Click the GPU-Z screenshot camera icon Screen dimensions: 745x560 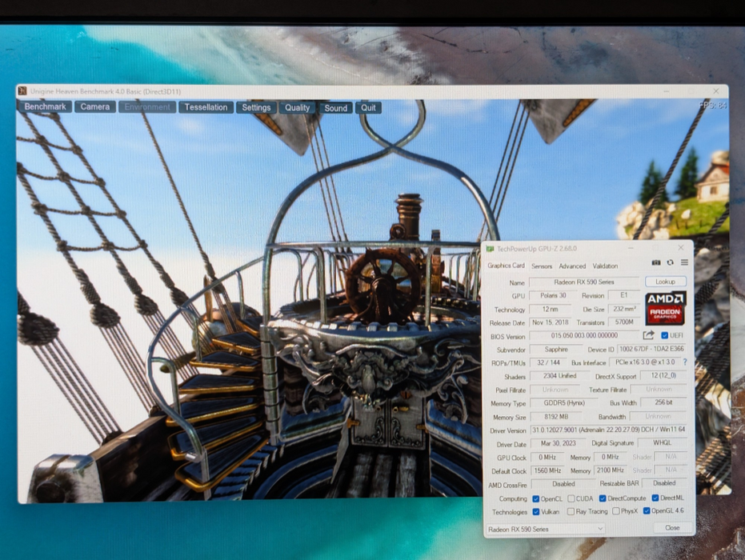point(656,262)
